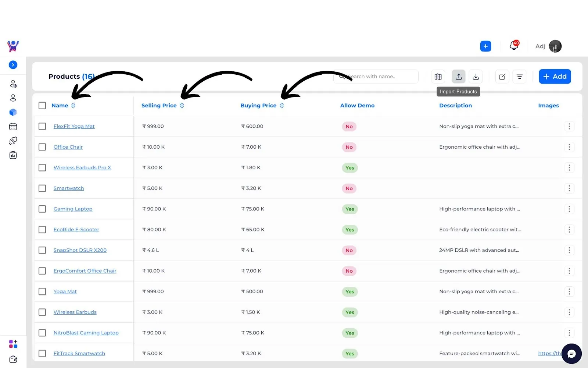Screen dimensions: 588x368
Task: Open the integrations plug sidebar icon
Action: pyautogui.click(x=13, y=141)
